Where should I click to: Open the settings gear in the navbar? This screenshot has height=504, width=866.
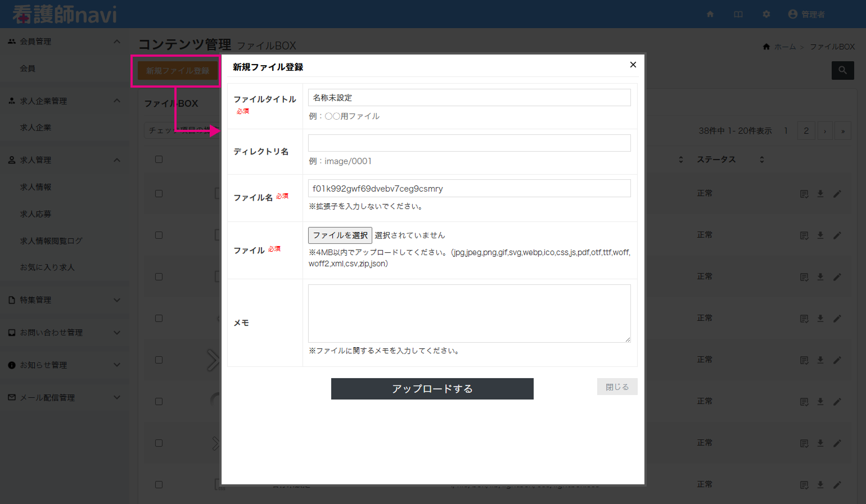[x=766, y=15]
